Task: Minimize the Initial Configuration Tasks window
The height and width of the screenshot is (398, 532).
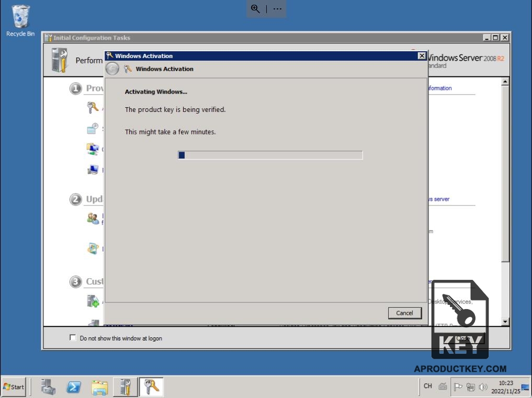Action: [x=487, y=38]
